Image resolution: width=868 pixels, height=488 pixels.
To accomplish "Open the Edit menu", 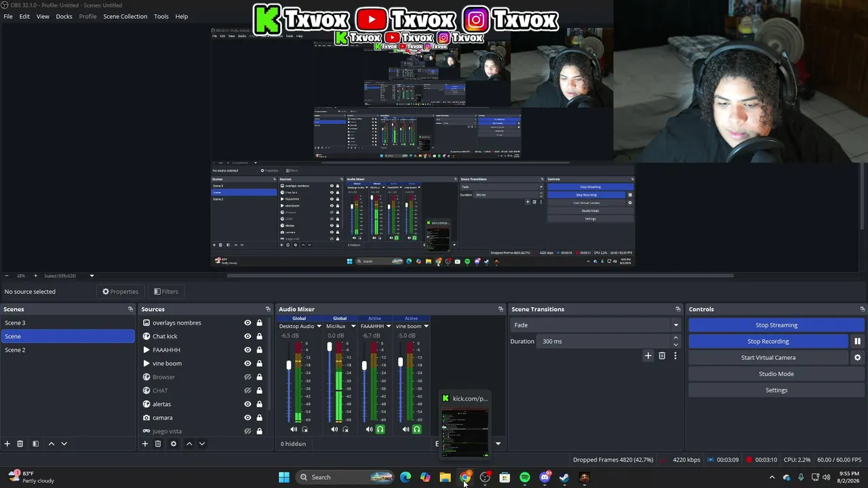I will (x=24, y=16).
